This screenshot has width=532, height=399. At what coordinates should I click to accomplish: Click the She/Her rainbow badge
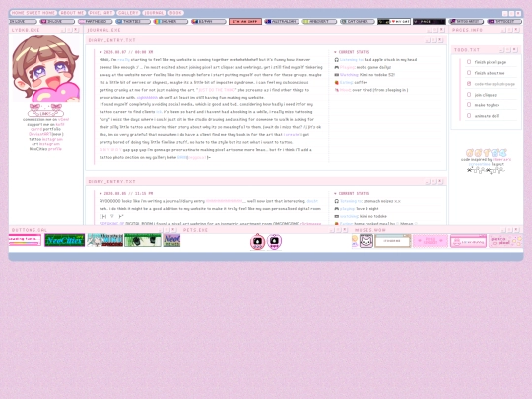click(170, 21)
